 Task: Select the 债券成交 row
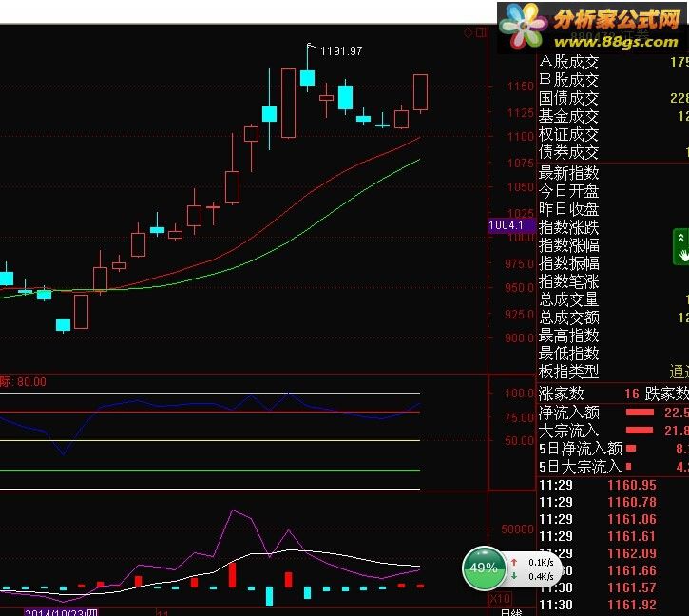(x=613, y=152)
